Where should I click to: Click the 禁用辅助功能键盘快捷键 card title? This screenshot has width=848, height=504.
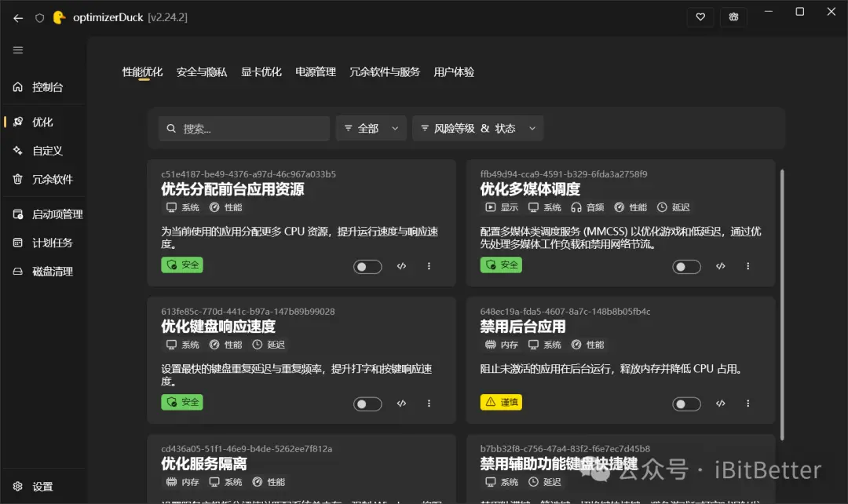pos(559,464)
